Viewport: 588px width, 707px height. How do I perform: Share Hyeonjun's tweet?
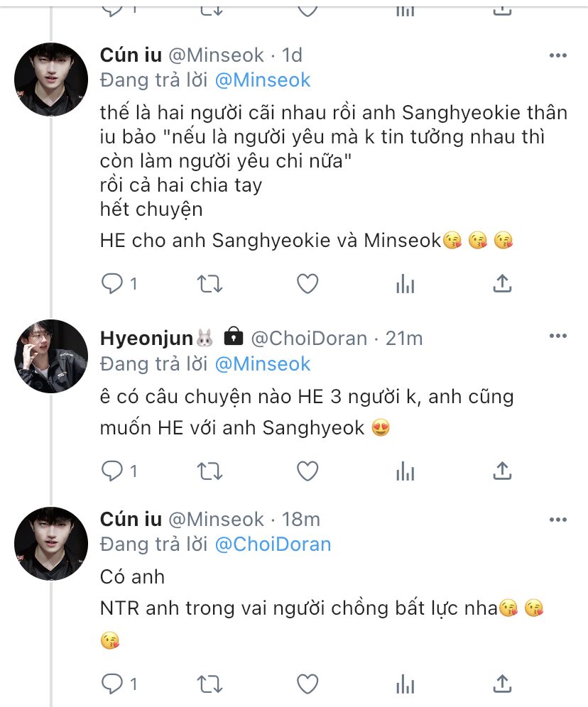[x=502, y=471]
